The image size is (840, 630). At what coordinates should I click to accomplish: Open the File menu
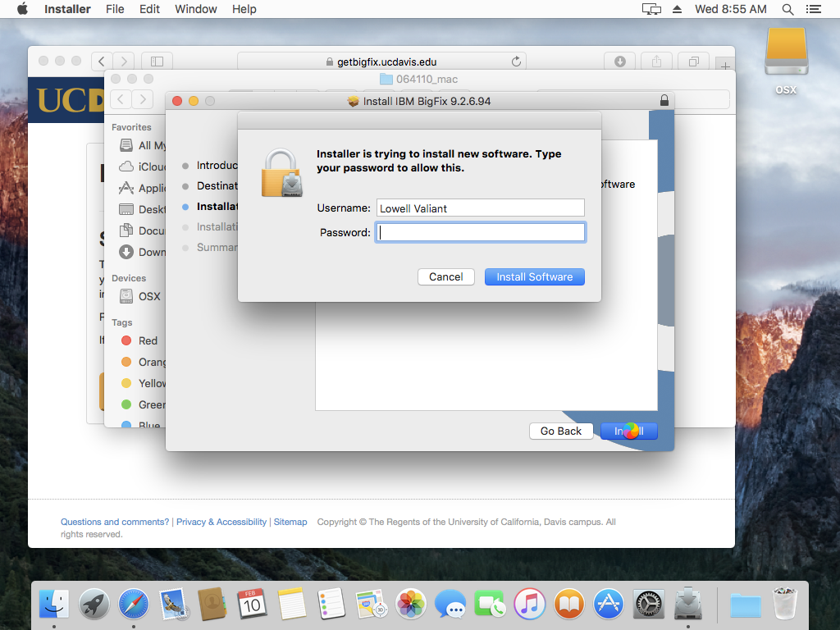tap(115, 9)
